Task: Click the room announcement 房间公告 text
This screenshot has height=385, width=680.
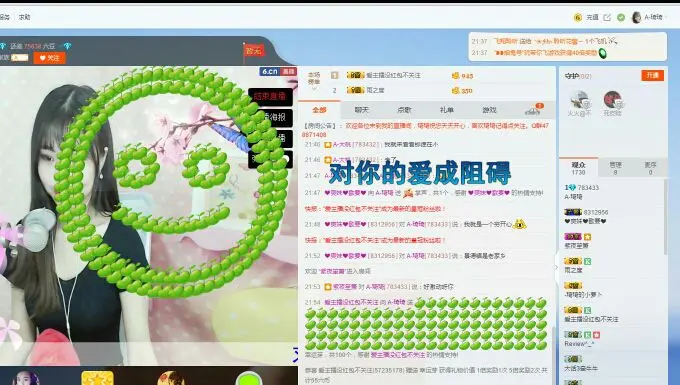Action: [x=320, y=126]
